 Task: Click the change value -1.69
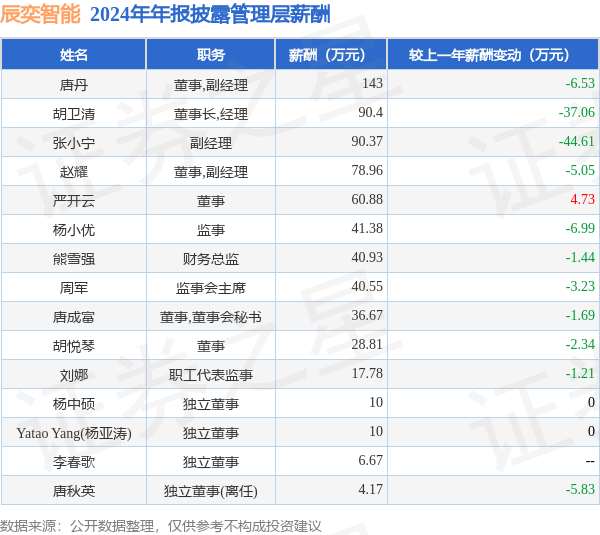point(580,315)
